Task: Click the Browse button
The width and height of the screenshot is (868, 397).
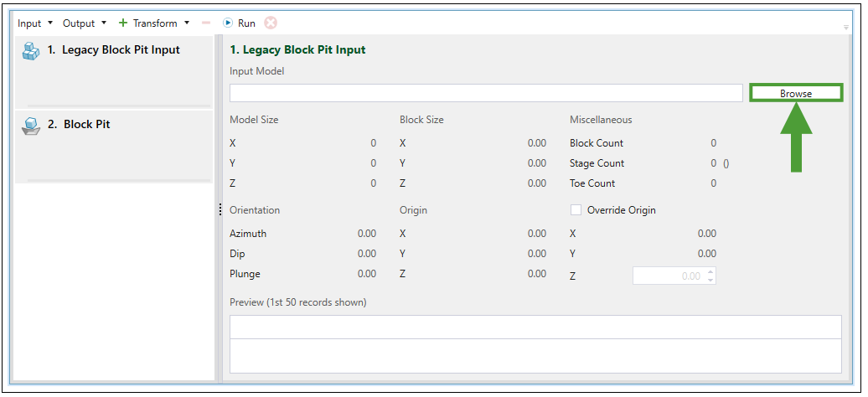Action: pos(796,93)
